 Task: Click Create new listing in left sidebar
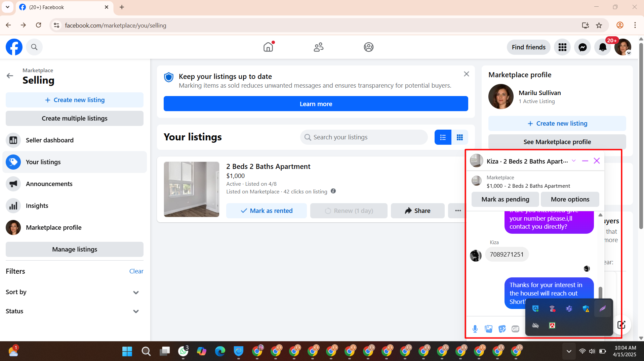(x=75, y=100)
